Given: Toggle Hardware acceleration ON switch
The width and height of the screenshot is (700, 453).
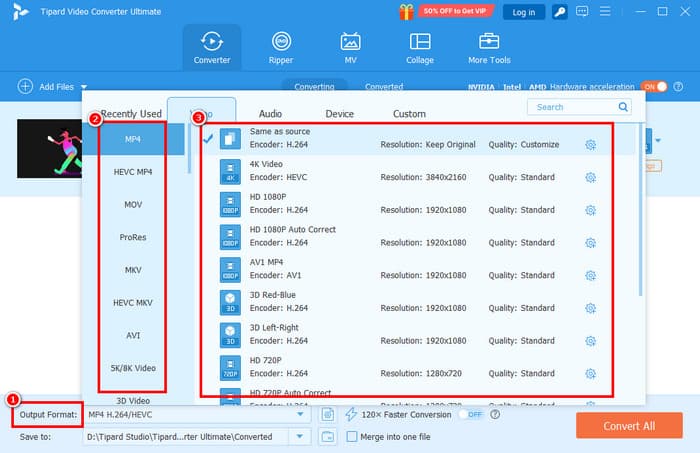Looking at the screenshot, I should pos(654,87).
